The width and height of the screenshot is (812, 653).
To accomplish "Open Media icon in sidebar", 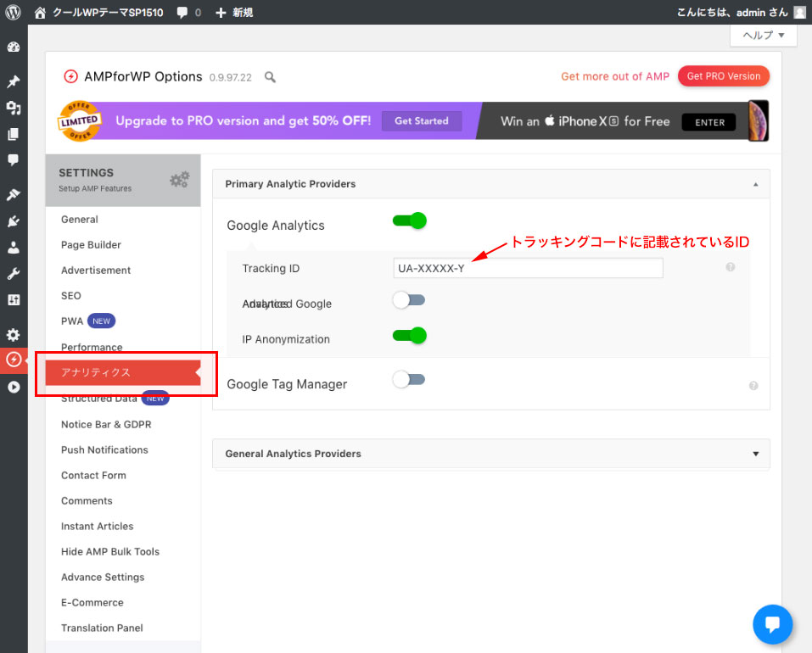I will click(14, 109).
